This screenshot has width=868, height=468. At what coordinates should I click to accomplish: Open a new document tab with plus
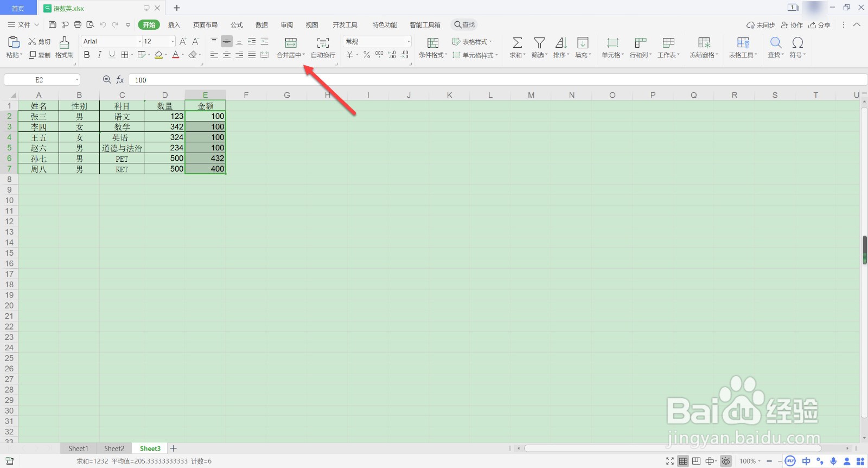click(177, 8)
